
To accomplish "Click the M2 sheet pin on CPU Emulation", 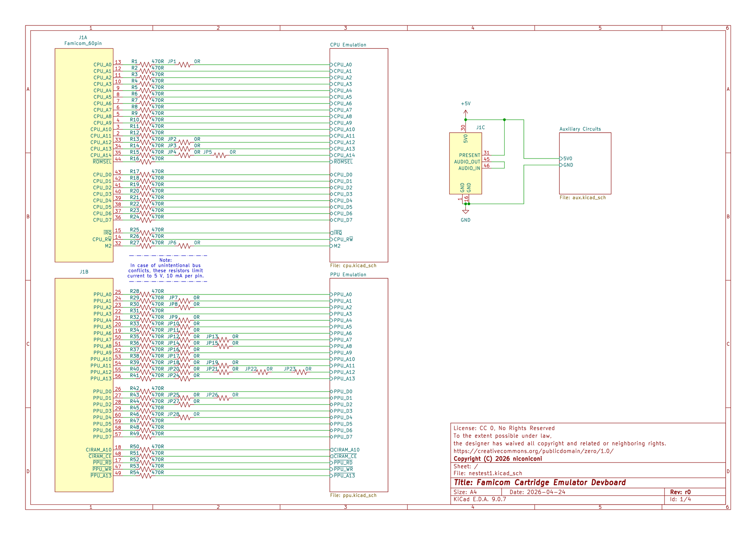I will pos(335,246).
